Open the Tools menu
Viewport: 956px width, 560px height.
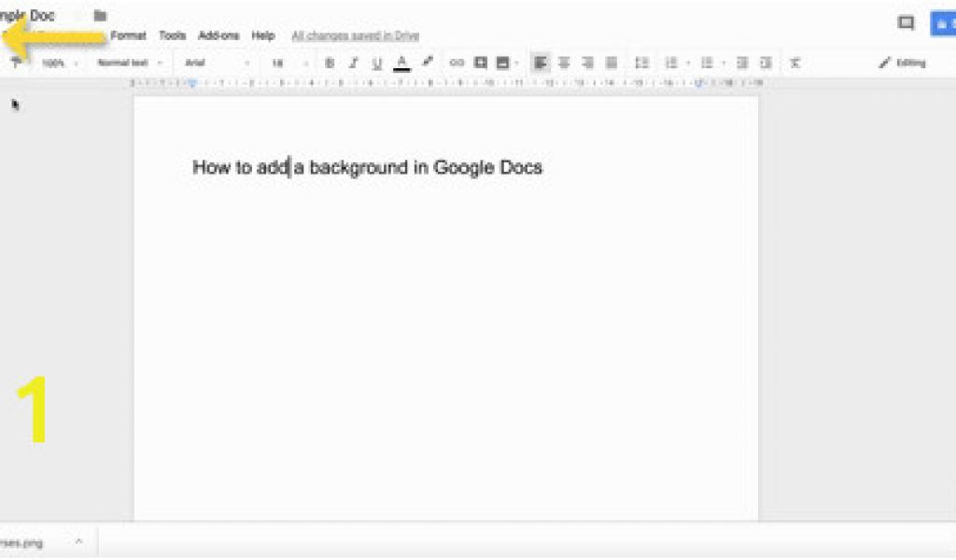pyautogui.click(x=172, y=35)
